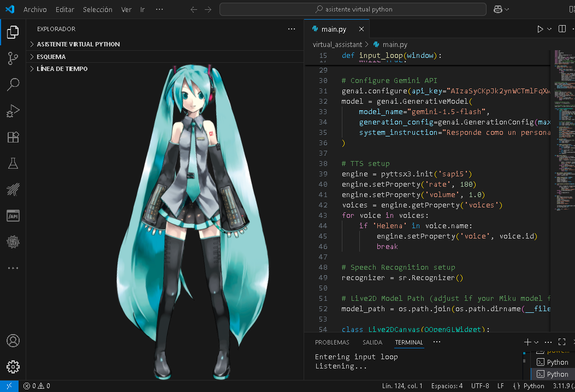The image size is (575, 392).
Task: Go back with the left arrow
Action: 194,9
